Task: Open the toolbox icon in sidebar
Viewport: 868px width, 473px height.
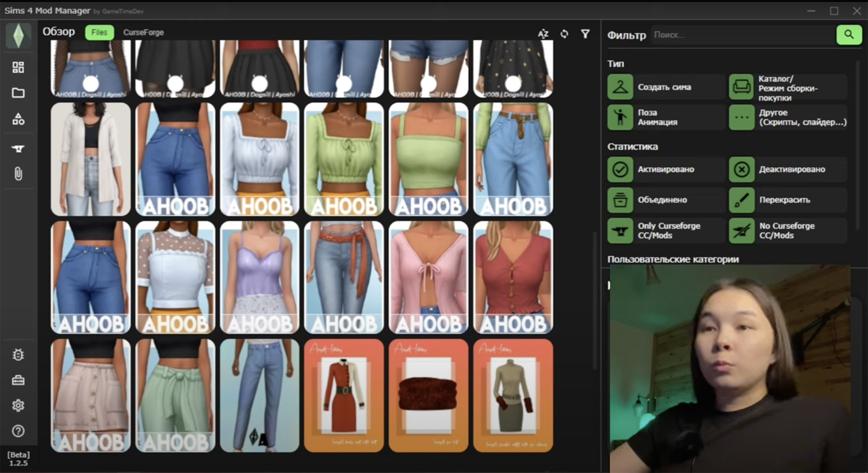Action: point(18,380)
